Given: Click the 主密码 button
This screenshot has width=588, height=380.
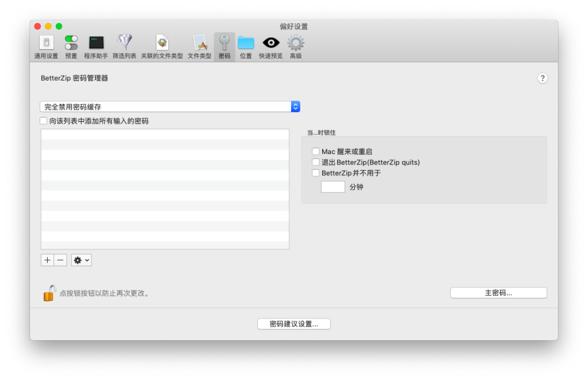Looking at the screenshot, I should (498, 293).
